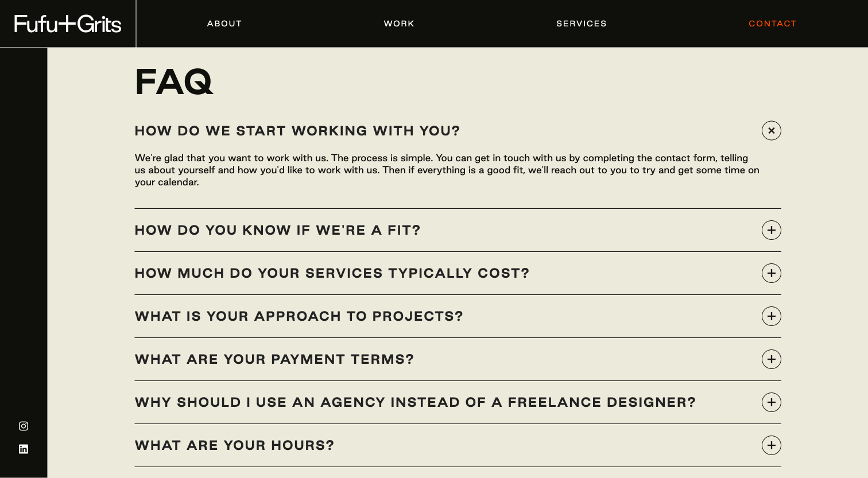
Task: Navigate to Services
Action: coord(581,24)
